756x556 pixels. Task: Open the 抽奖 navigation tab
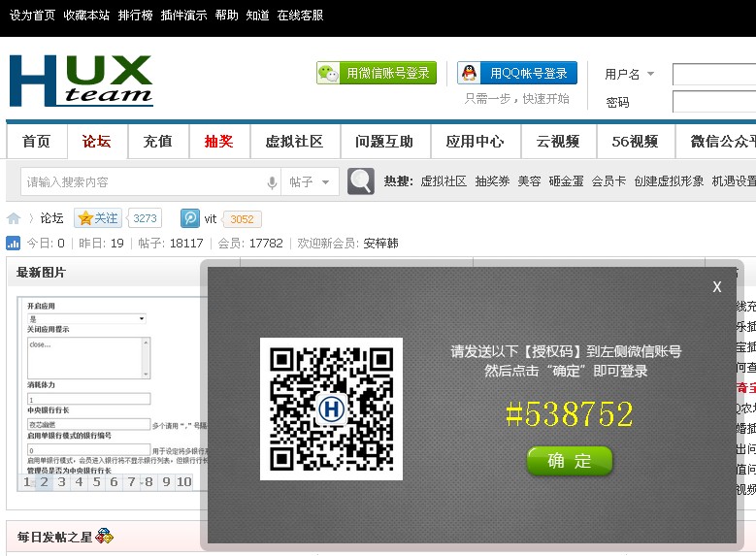[x=219, y=142]
